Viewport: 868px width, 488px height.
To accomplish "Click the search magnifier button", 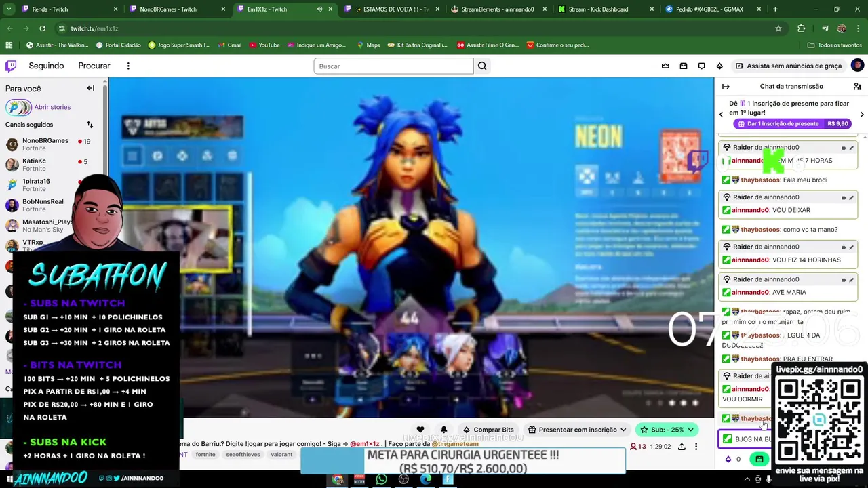I will (x=482, y=66).
